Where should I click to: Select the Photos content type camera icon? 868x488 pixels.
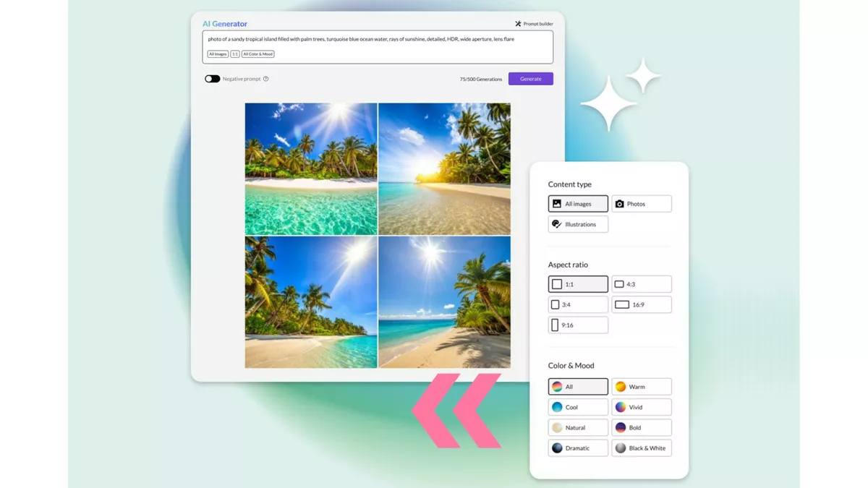click(x=618, y=203)
